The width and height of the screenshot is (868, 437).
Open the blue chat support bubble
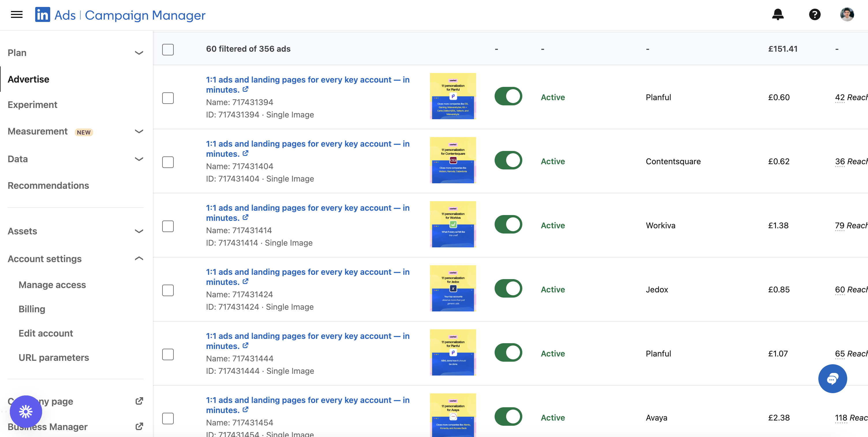(832, 379)
